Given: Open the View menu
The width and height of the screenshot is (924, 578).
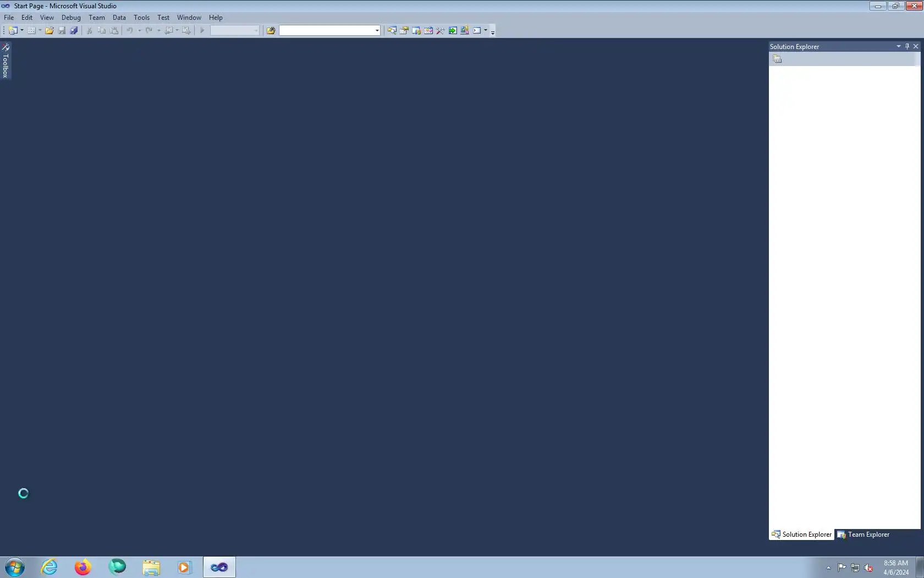Looking at the screenshot, I should point(47,18).
